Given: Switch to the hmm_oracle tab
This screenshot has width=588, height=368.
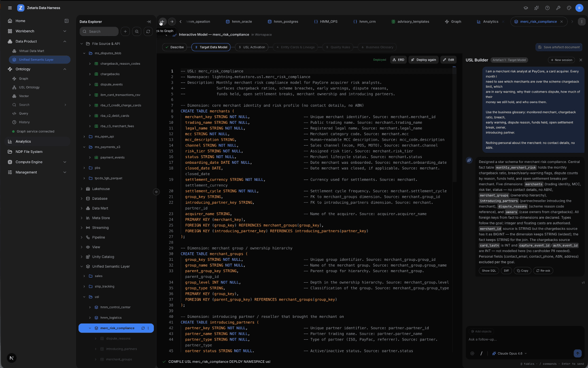Looking at the screenshot, I should pos(239,21).
